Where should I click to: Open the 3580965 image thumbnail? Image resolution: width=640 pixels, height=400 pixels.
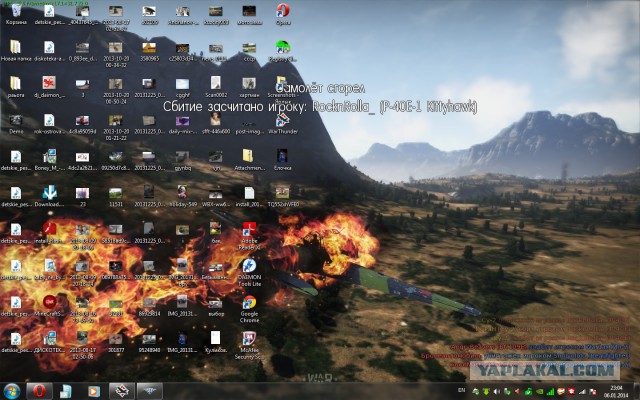(149, 51)
